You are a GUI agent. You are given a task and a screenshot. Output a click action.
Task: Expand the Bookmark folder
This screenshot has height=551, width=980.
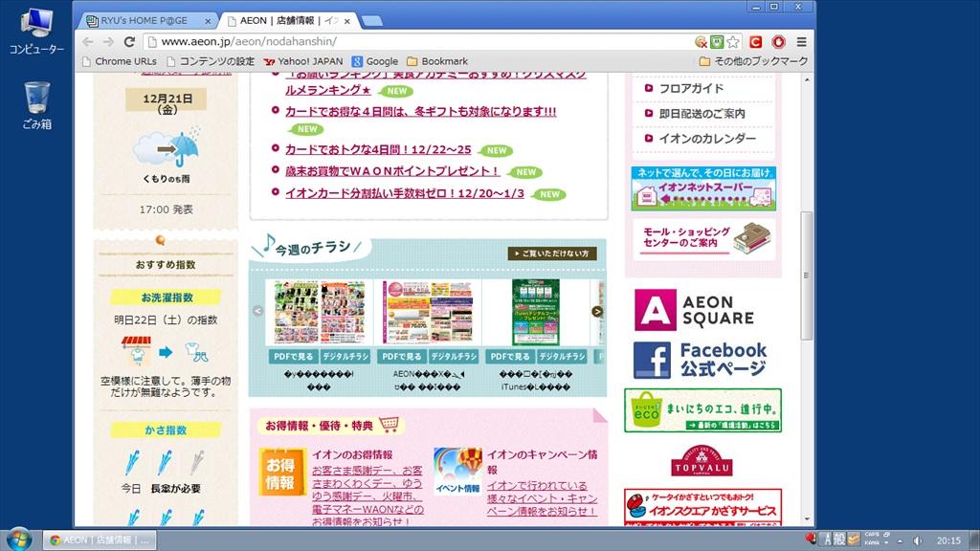coord(436,61)
